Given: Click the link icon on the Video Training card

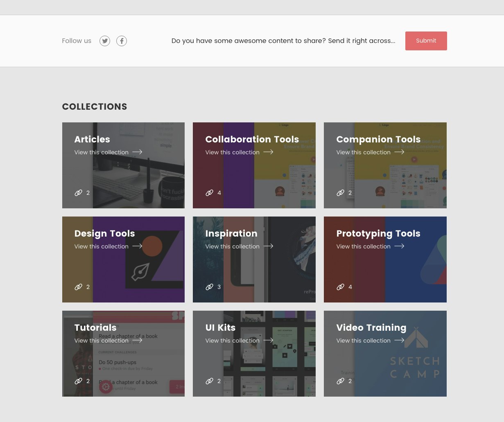Looking at the screenshot, I should (x=340, y=381).
